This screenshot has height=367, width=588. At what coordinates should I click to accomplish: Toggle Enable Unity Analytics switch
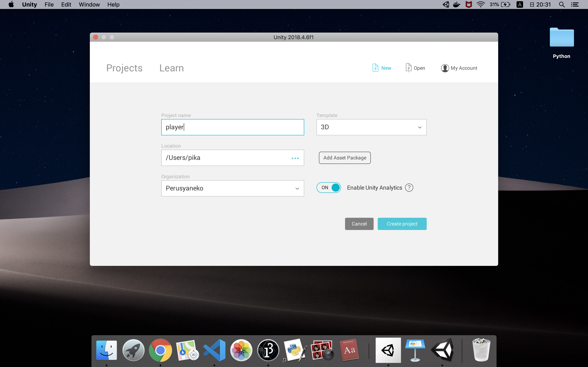click(329, 188)
